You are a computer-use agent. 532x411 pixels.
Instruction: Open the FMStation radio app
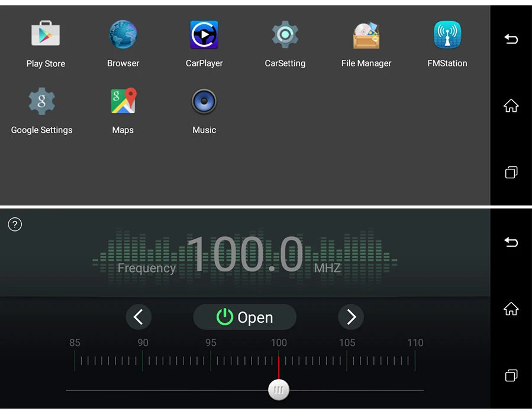click(447, 35)
